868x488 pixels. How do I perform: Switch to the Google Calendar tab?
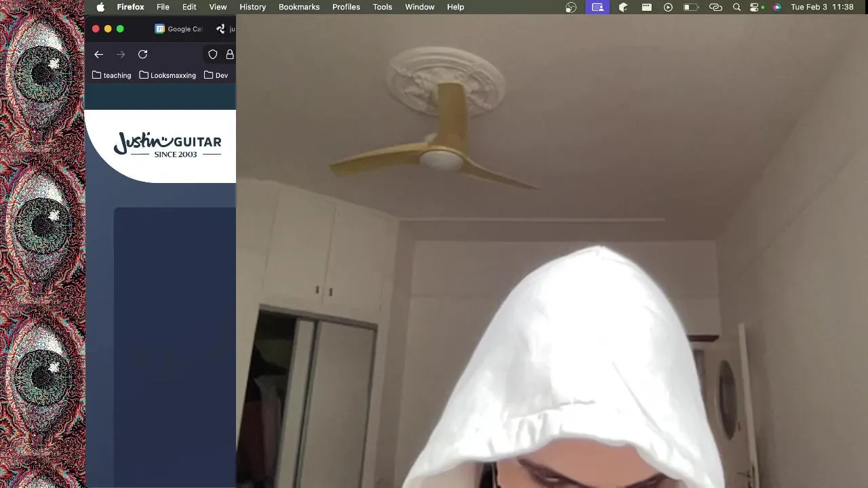click(178, 29)
